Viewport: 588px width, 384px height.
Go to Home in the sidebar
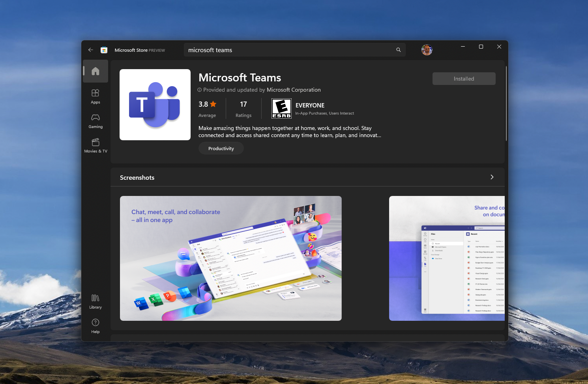(x=96, y=72)
